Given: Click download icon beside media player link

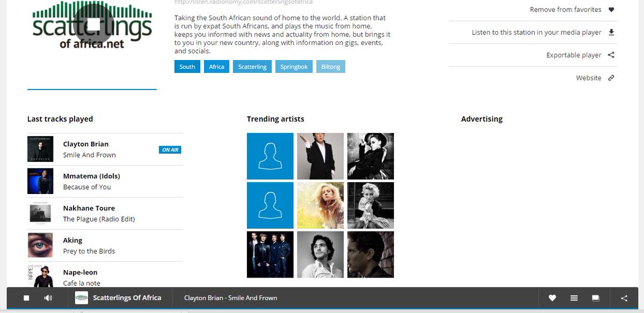Looking at the screenshot, I should pos(611,32).
